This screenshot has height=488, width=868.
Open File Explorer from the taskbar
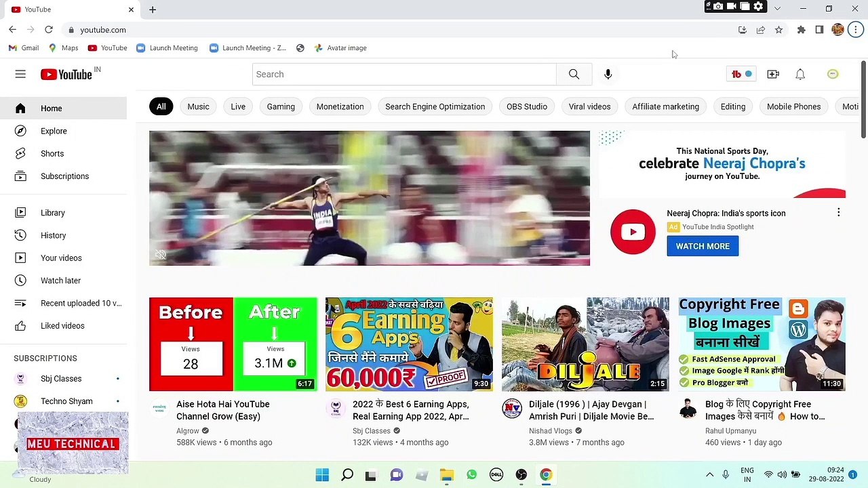446,474
